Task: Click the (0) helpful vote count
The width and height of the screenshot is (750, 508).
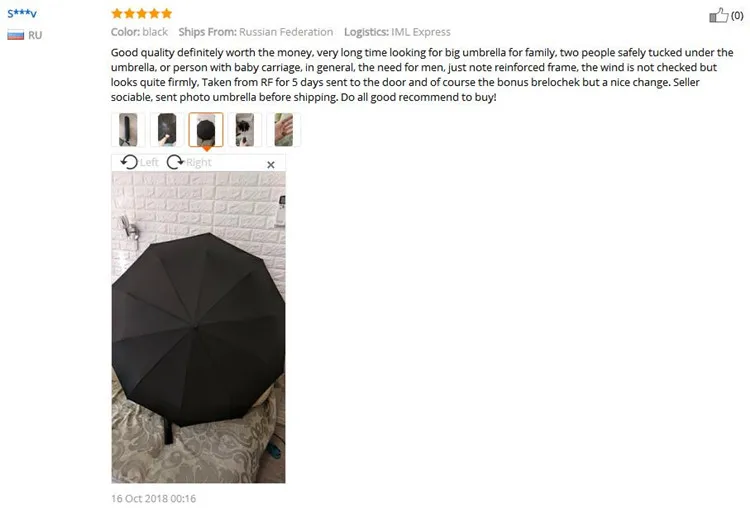Action: click(x=737, y=15)
